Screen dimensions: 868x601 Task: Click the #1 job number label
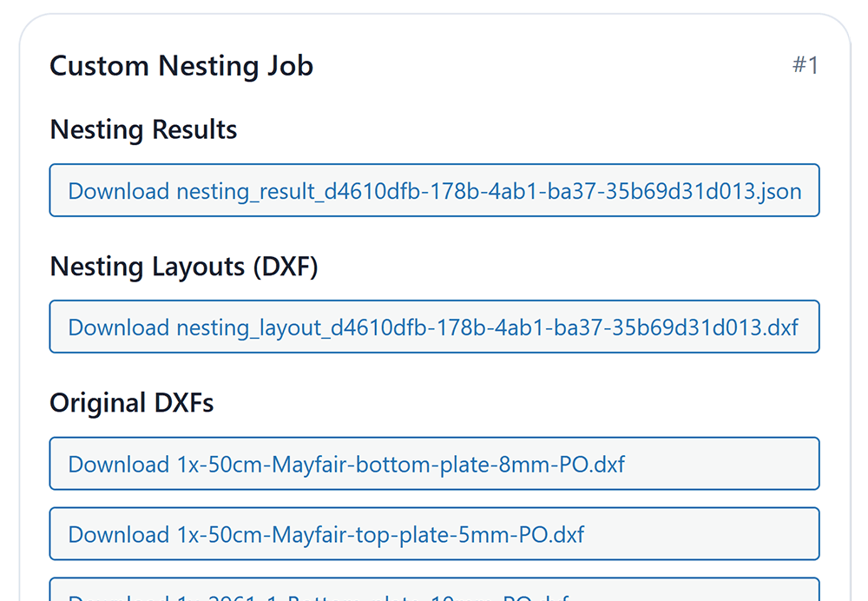pos(805,66)
